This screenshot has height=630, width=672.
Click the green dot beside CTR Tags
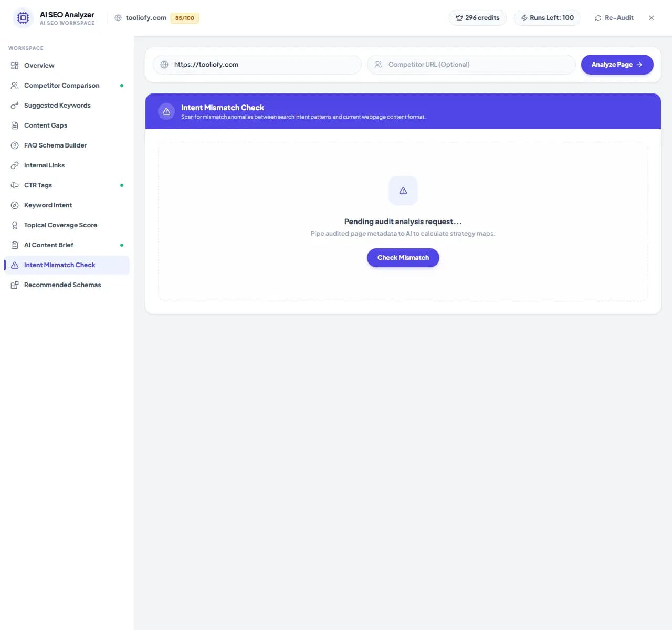(122, 185)
